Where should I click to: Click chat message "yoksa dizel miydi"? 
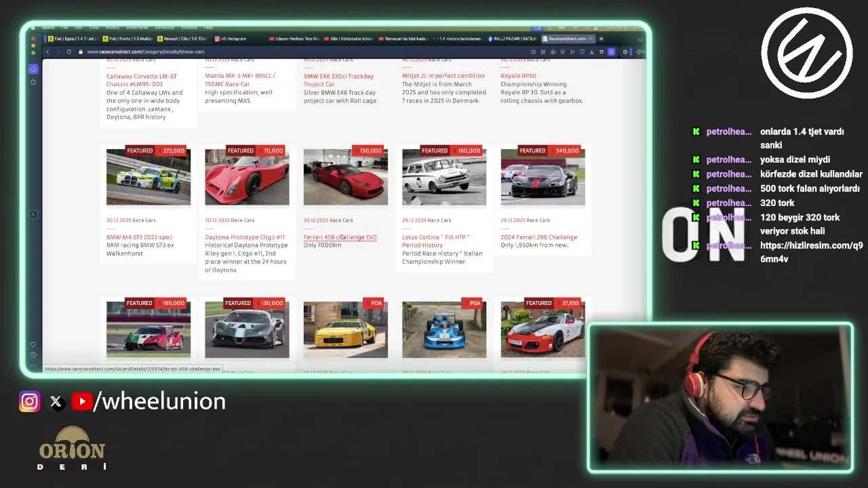[x=795, y=160]
